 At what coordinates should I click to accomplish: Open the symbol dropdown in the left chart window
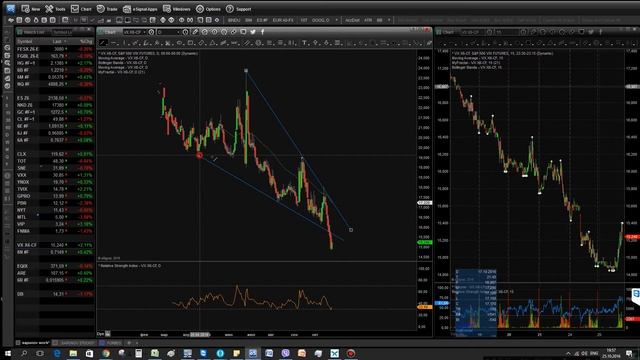(144, 32)
